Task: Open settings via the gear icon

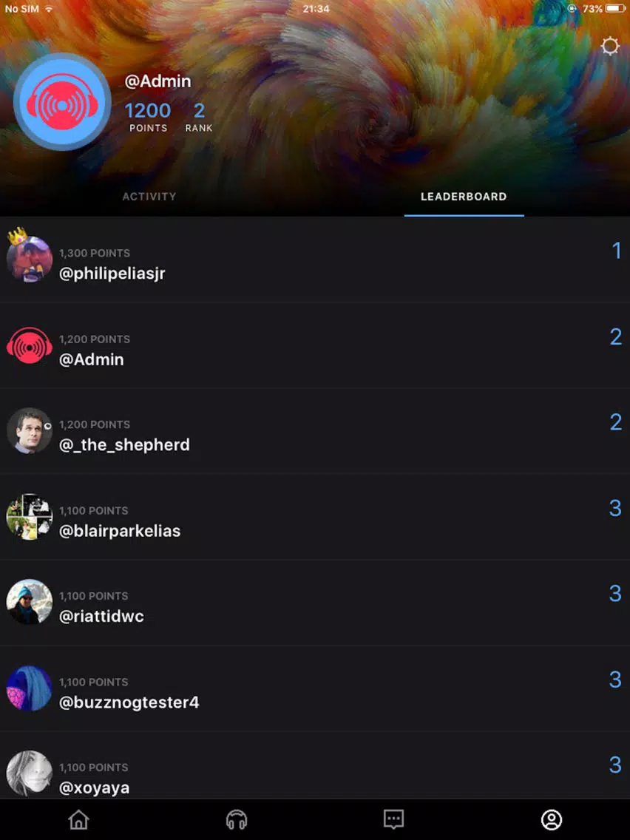Action: [610, 46]
